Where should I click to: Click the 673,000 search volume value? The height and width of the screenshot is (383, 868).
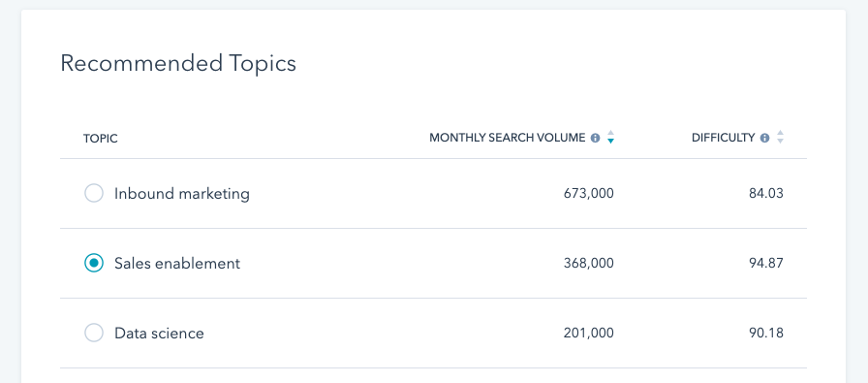click(x=588, y=194)
